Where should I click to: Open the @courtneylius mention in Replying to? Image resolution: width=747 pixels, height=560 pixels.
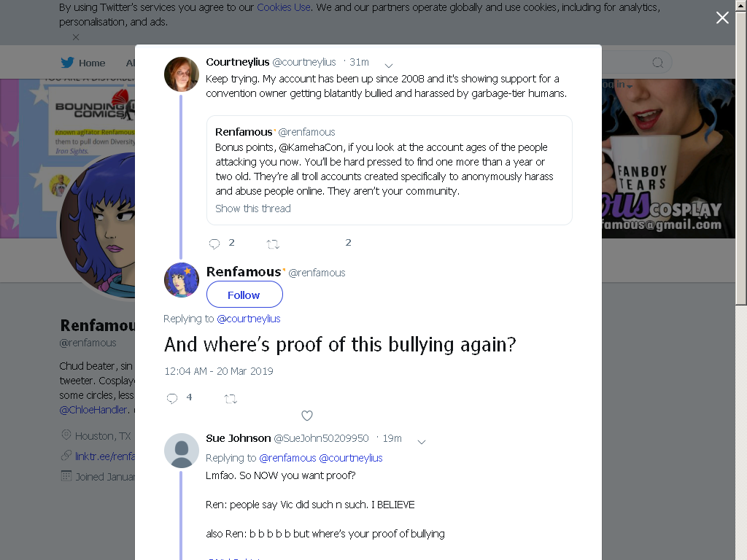pyautogui.click(x=249, y=319)
